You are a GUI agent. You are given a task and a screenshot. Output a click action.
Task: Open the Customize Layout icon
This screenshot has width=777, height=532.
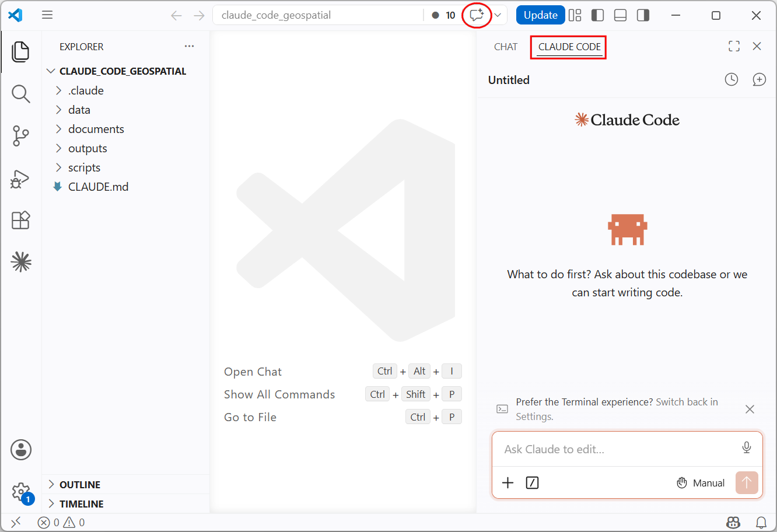(575, 15)
